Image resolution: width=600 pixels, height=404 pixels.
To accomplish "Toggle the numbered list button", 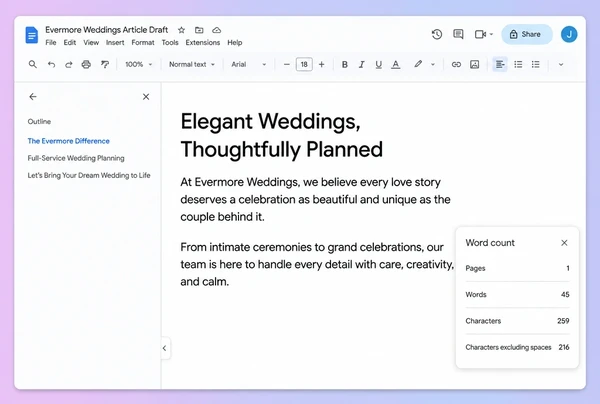I will [x=535, y=64].
